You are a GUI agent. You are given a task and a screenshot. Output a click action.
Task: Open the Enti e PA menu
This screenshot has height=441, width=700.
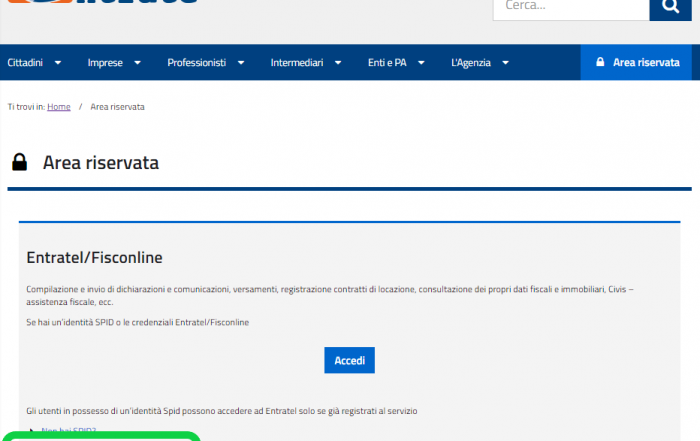[x=387, y=62]
